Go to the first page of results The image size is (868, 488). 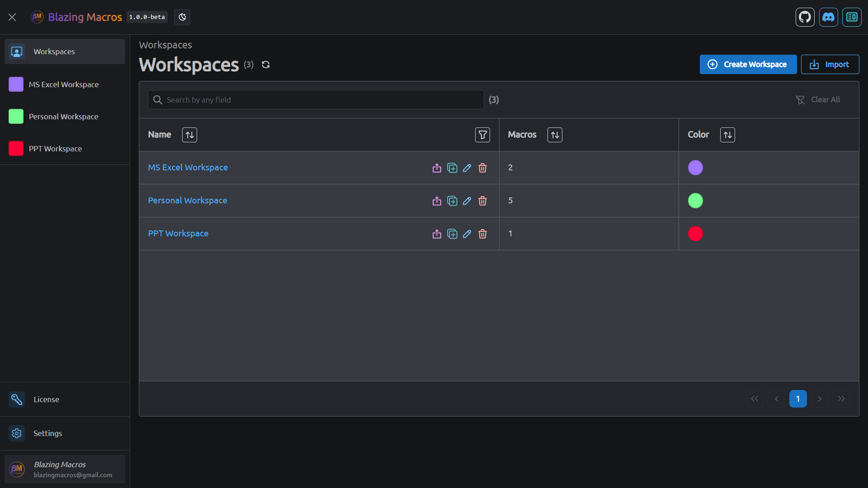click(x=755, y=399)
